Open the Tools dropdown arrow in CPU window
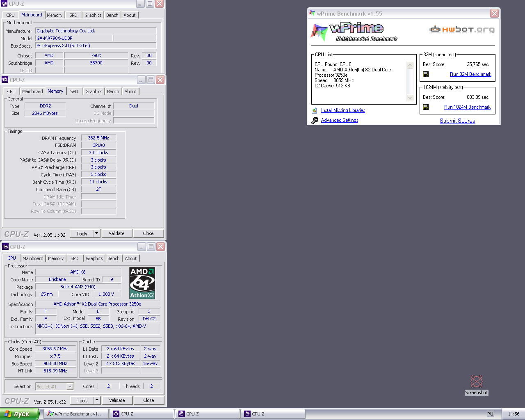 [97, 400]
